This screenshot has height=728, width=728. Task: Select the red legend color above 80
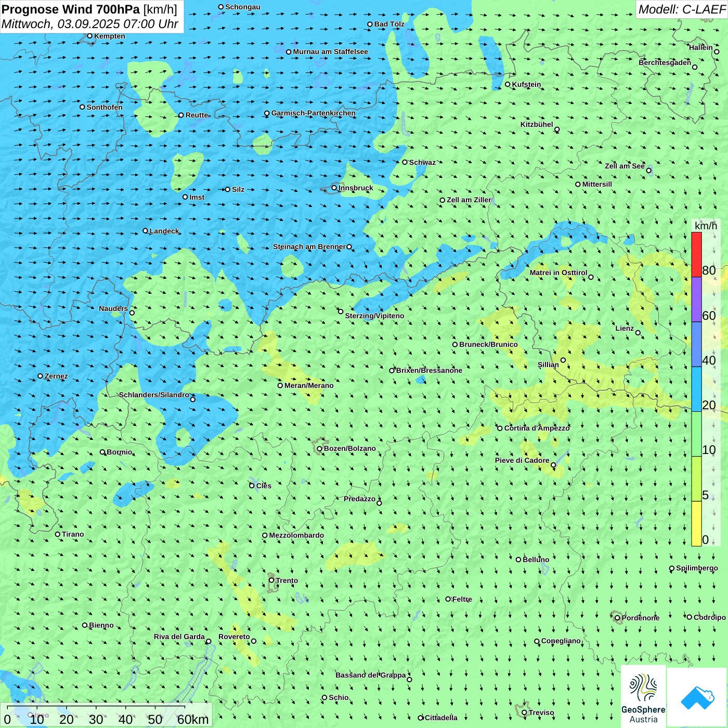[x=696, y=254]
